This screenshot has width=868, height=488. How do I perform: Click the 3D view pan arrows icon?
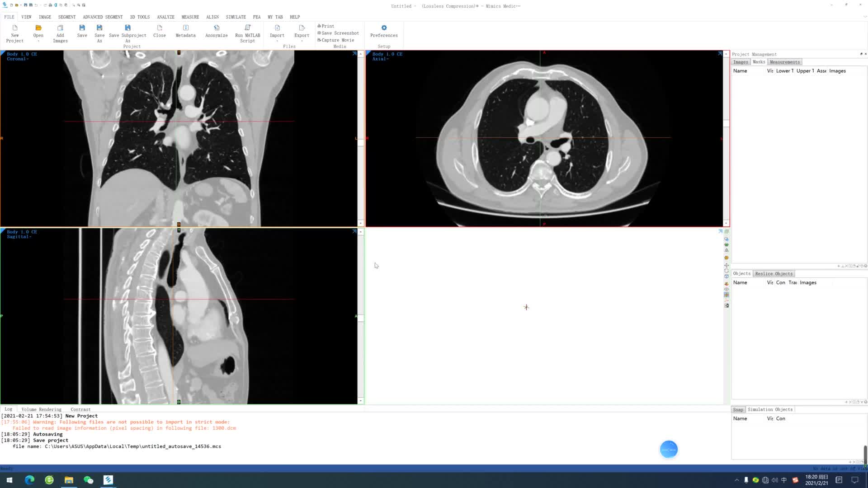(x=726, y=265)
